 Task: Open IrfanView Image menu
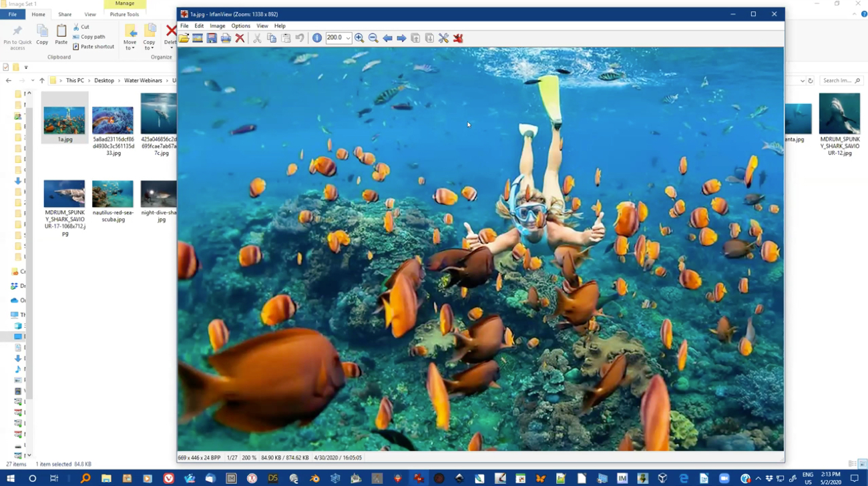[x=218, y=26]
